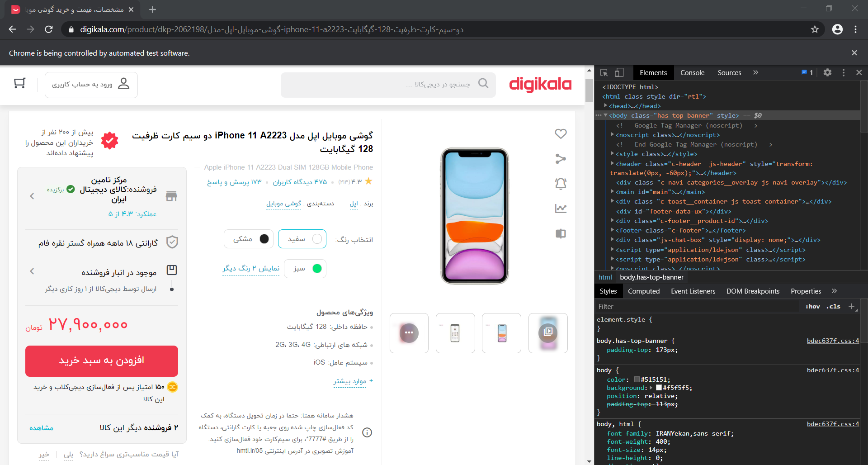Open DevTools more options menu
Image resolution: width=868 pixels, height=465 pixels.
(844, 72)
